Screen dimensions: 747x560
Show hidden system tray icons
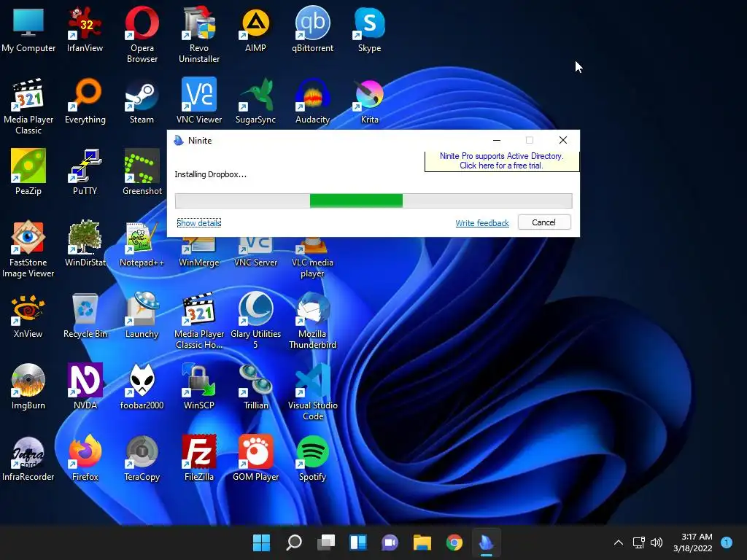click(619, 542)
